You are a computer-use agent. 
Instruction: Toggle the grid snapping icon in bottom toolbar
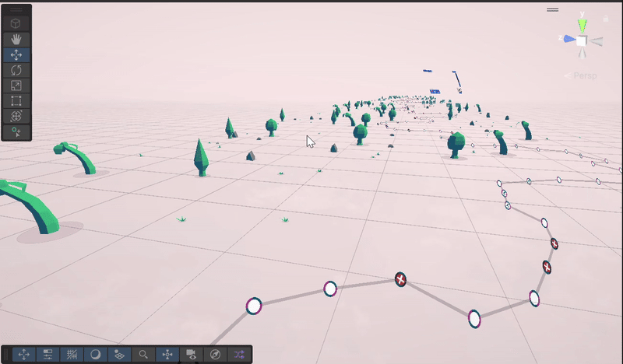(x=72, y=355)
